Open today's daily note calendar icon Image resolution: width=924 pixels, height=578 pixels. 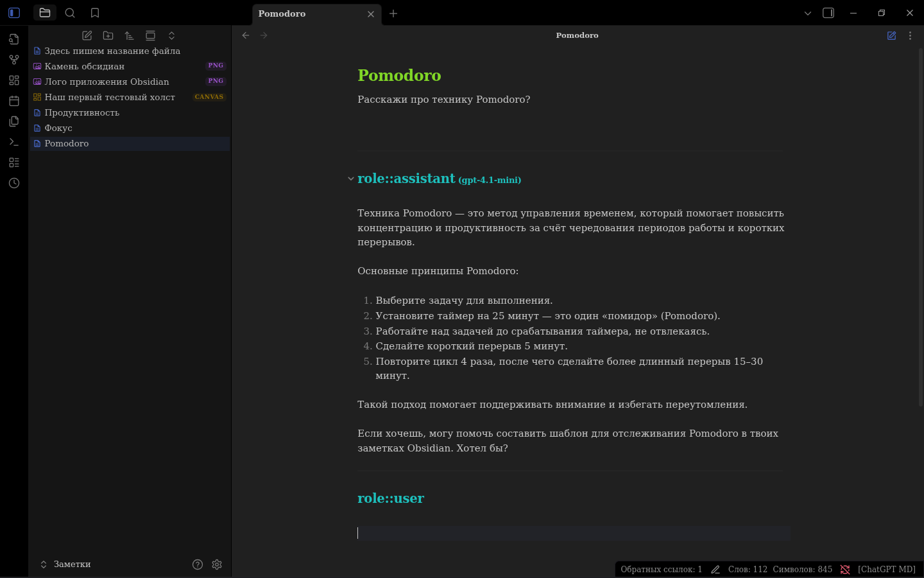(14, 101)
